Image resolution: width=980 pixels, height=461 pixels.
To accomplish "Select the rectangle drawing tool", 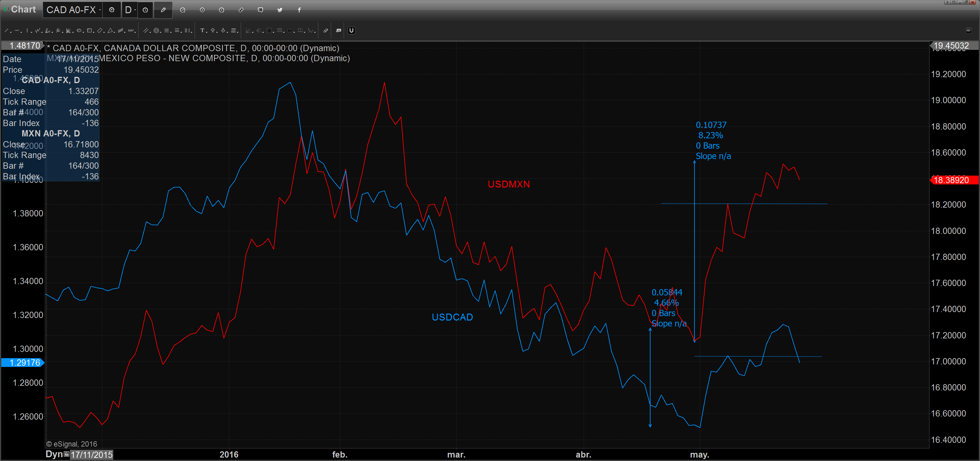I will [x=89, y=30].
